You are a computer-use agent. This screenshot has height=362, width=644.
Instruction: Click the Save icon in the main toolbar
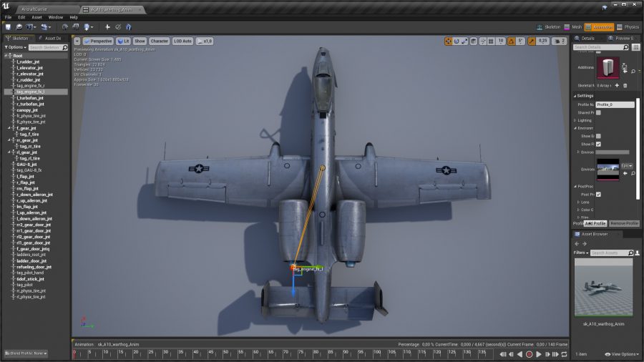pos(8,27)
